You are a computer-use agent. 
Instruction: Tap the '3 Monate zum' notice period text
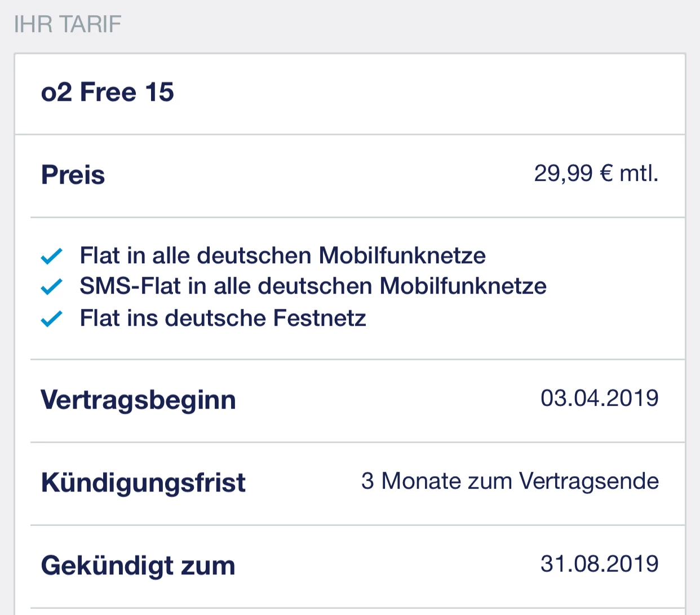437,481
